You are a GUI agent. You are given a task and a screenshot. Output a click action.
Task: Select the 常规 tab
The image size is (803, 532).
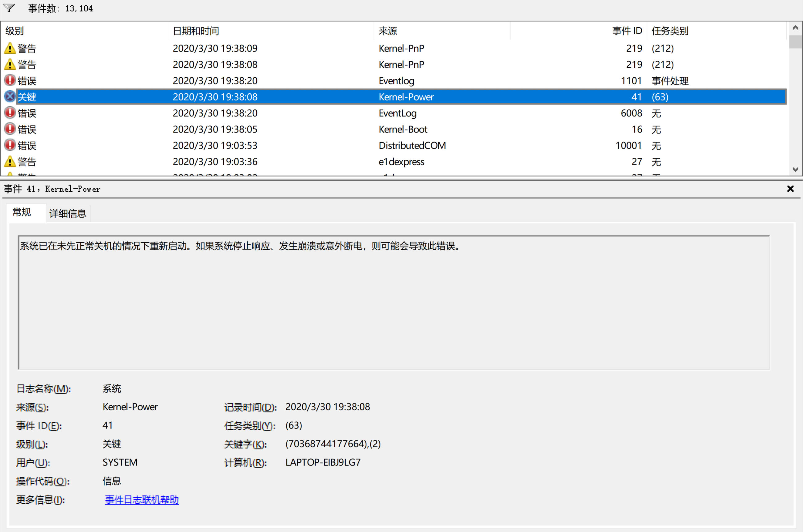[22, 212]
